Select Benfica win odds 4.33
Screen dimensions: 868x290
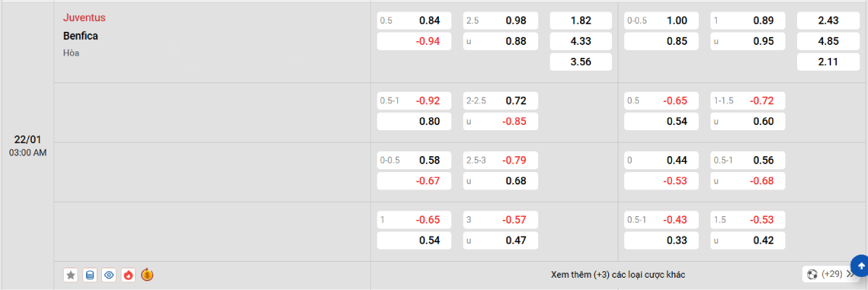pyautogui.click(x=581, y=41)
